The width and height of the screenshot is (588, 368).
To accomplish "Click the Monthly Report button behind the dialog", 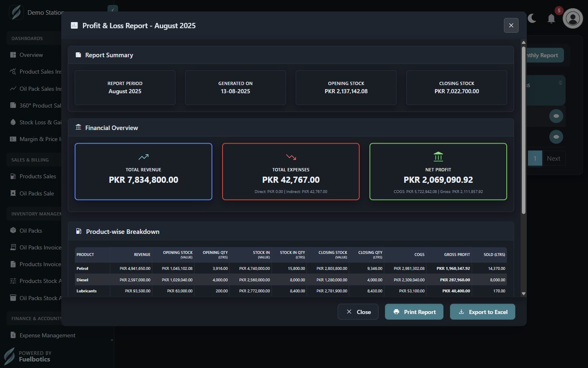I will pos(545,55).
